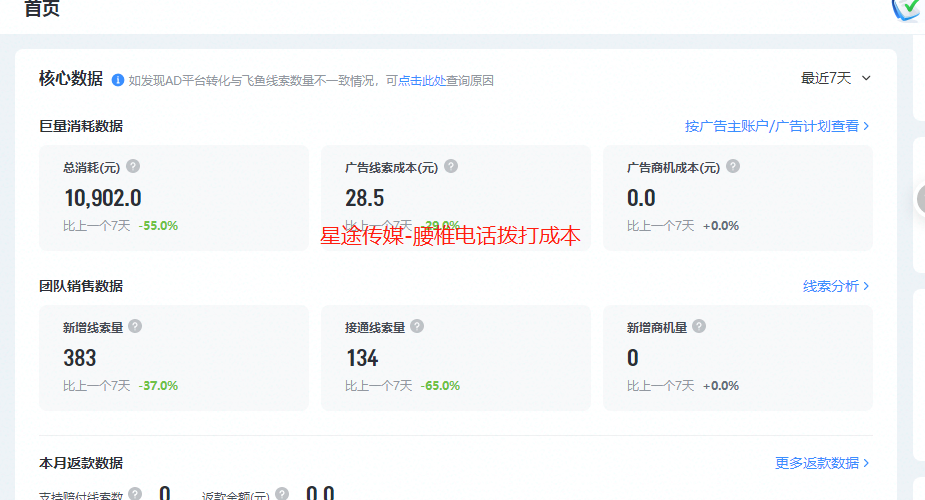Click the question mark beside 新增线索量

[135, 326]
